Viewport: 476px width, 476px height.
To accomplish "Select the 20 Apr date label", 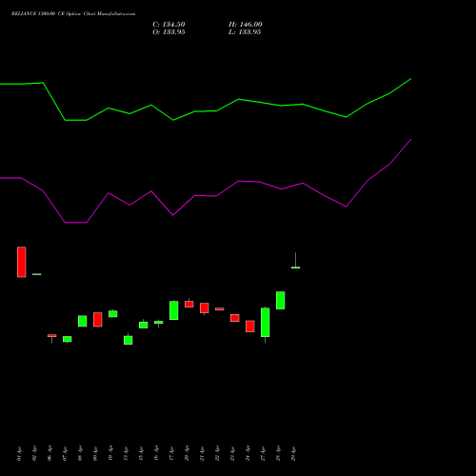I will (187, 453).
